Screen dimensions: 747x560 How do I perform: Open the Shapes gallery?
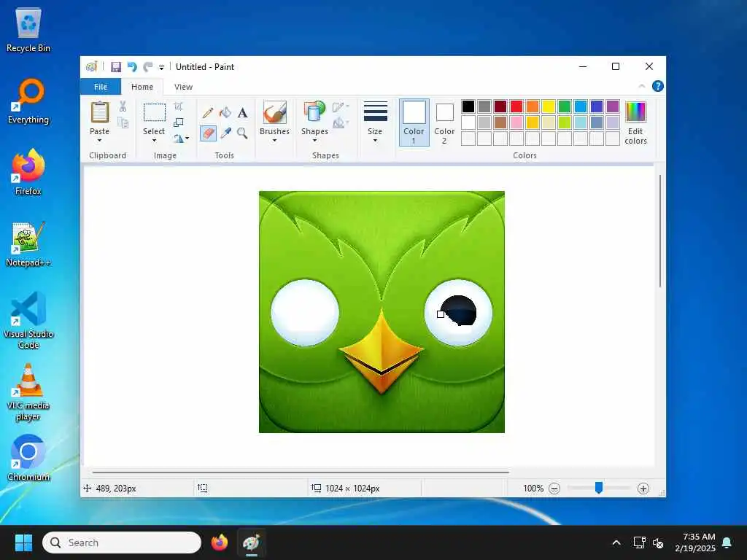[314, 112]
